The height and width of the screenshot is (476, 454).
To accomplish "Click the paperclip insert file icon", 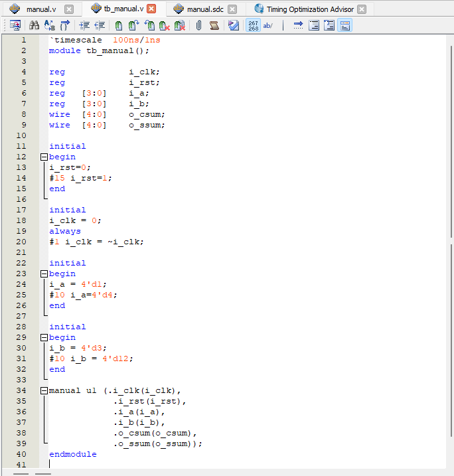I will (198, 26).
